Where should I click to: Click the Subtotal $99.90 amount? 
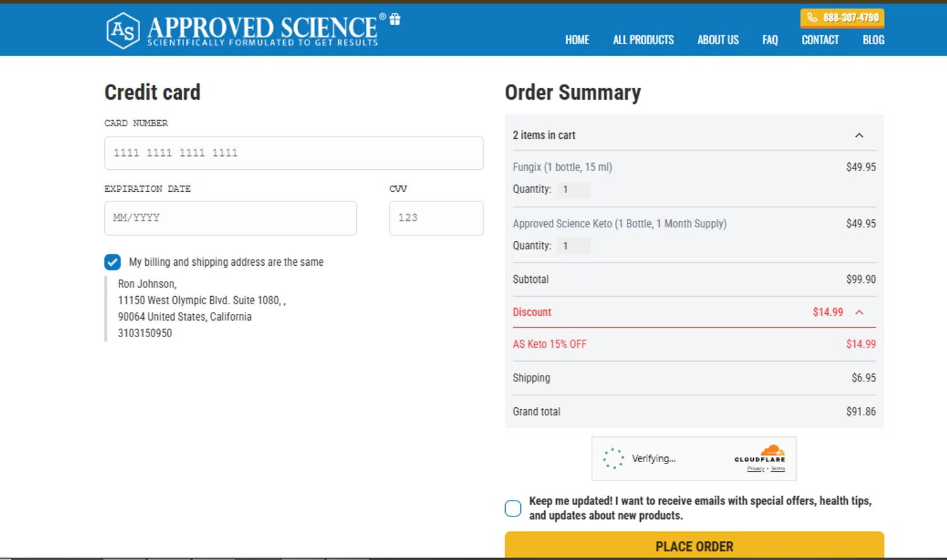point(861,279)
